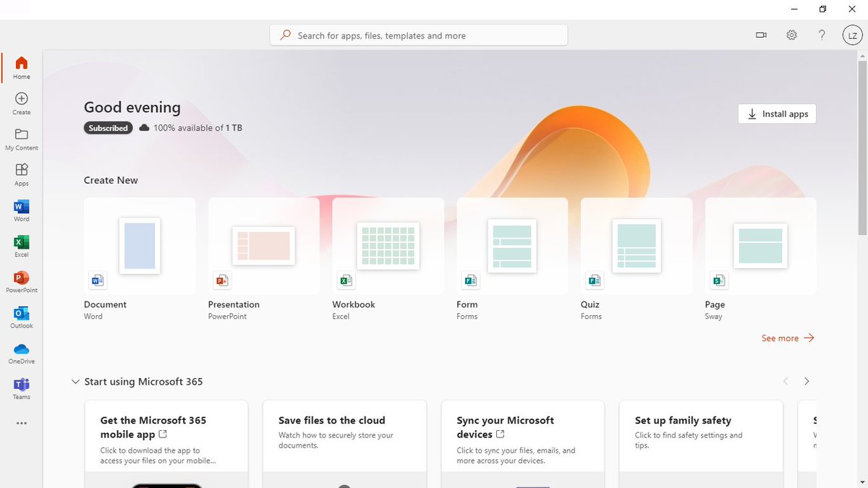This screenshot has width=868, height=488.
Task: Open Teams from the sidebar
Action: coord(22,388)
